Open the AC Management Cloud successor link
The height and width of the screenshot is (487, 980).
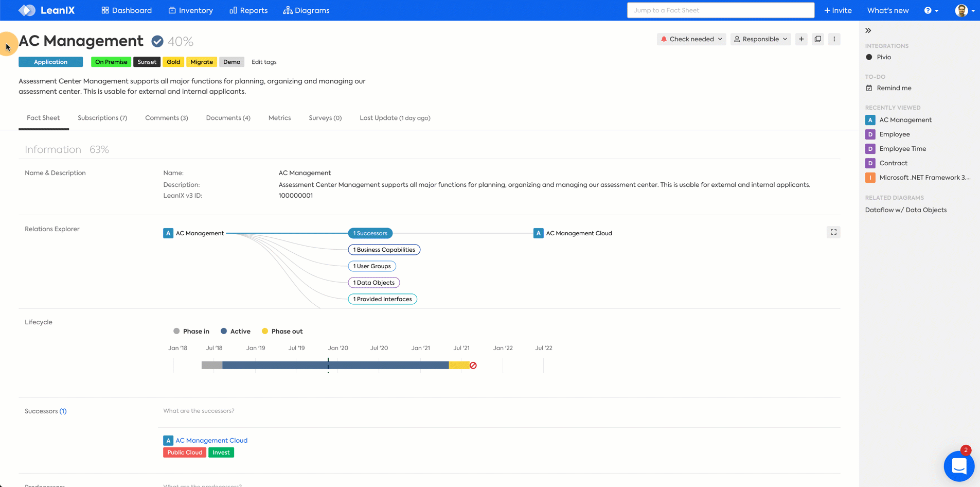click(211, 441)
